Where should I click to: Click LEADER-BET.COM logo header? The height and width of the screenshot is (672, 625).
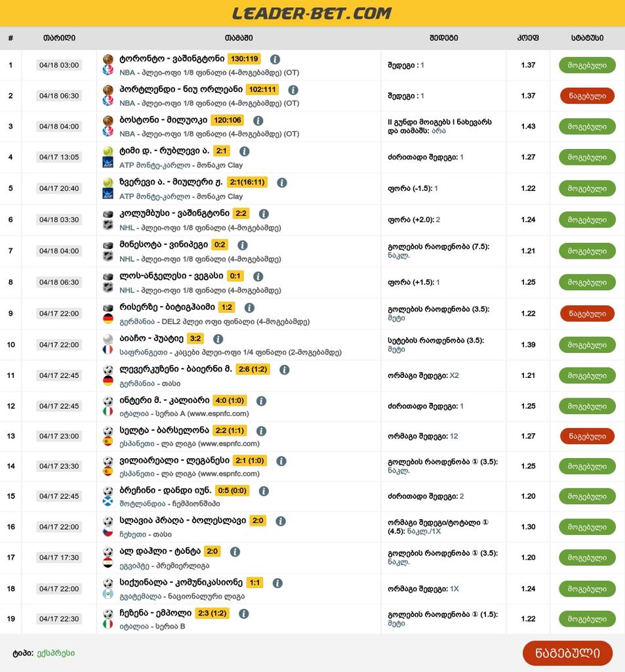[x=312, y=13]
